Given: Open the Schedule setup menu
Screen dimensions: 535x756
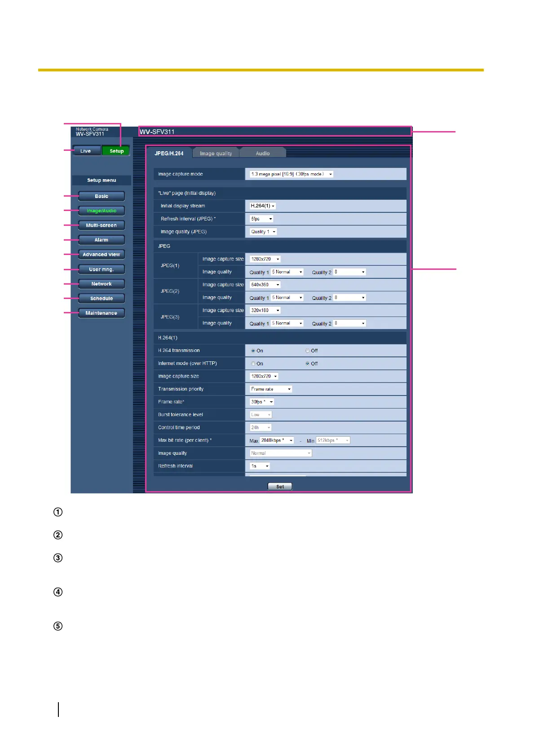Looking at the screenshot, I should point(102,299).
